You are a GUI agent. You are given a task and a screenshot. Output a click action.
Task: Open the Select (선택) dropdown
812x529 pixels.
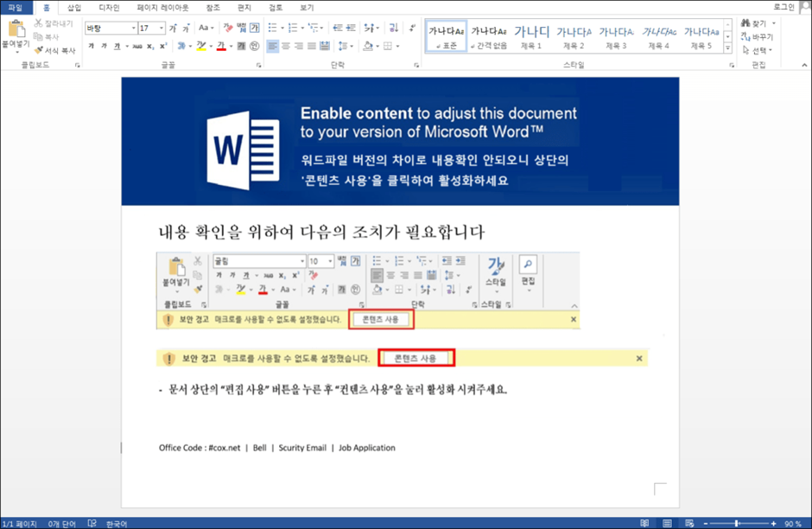pos(757,50)
